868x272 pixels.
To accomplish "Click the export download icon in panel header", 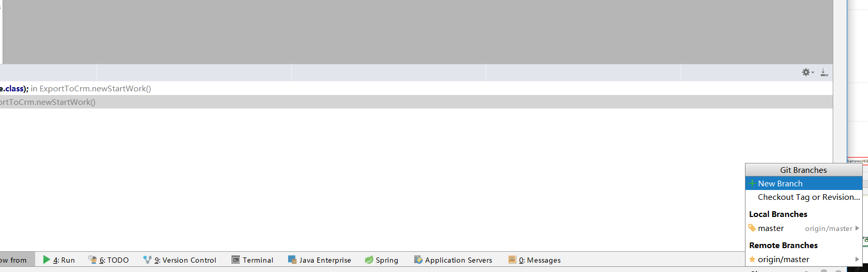I will (x=824, y=73).
